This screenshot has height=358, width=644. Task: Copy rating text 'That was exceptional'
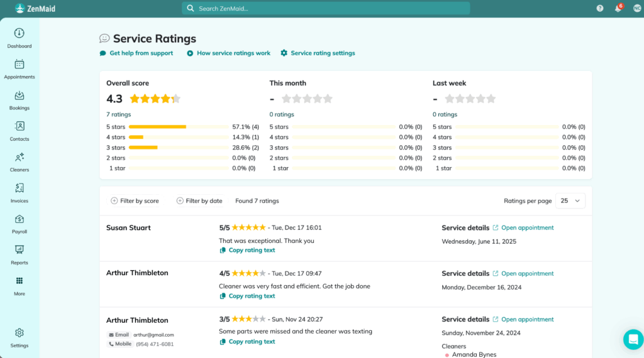pos(252,250)
